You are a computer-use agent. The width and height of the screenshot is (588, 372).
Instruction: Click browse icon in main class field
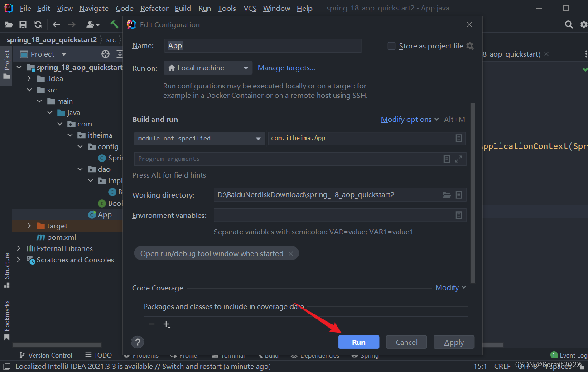[458, 138]
